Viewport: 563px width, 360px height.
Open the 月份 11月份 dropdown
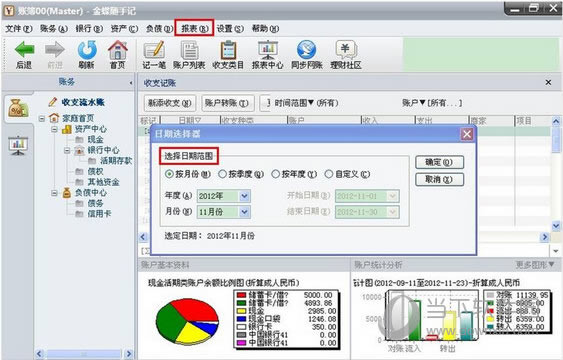coord(244,212)
